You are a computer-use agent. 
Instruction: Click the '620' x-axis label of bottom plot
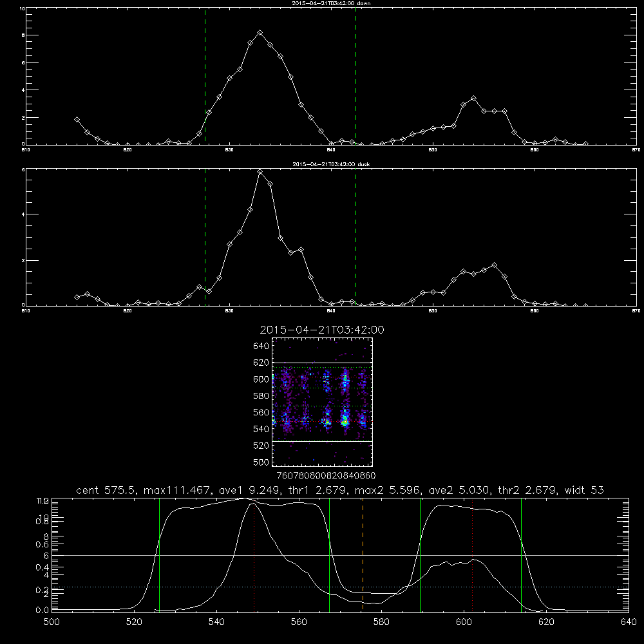click(x=546, y=621)
